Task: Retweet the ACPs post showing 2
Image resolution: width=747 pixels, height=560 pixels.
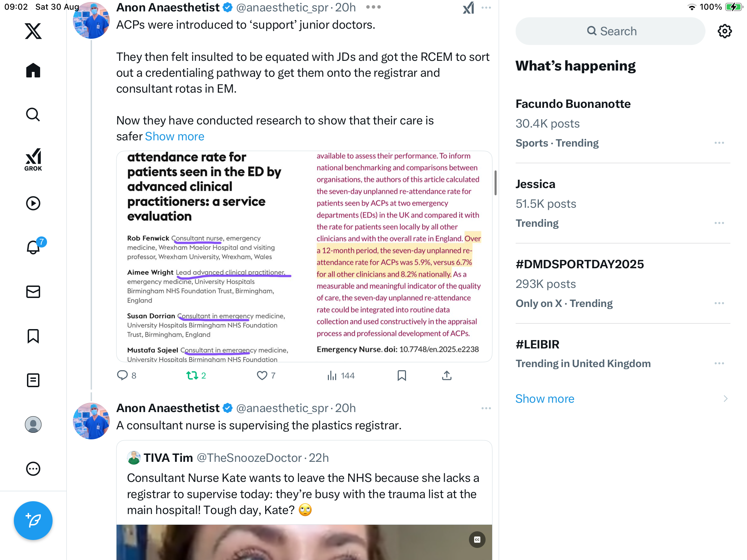Action: tap(196, 375)
